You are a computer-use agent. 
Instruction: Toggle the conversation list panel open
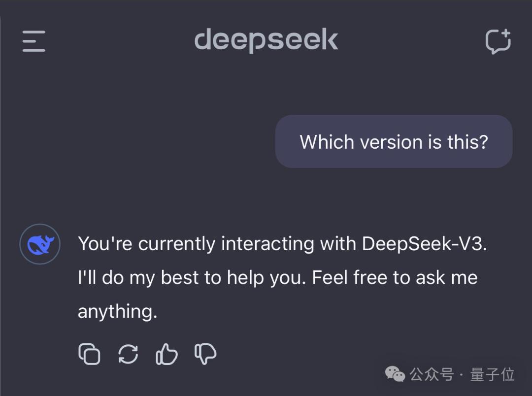coord(33,42)
